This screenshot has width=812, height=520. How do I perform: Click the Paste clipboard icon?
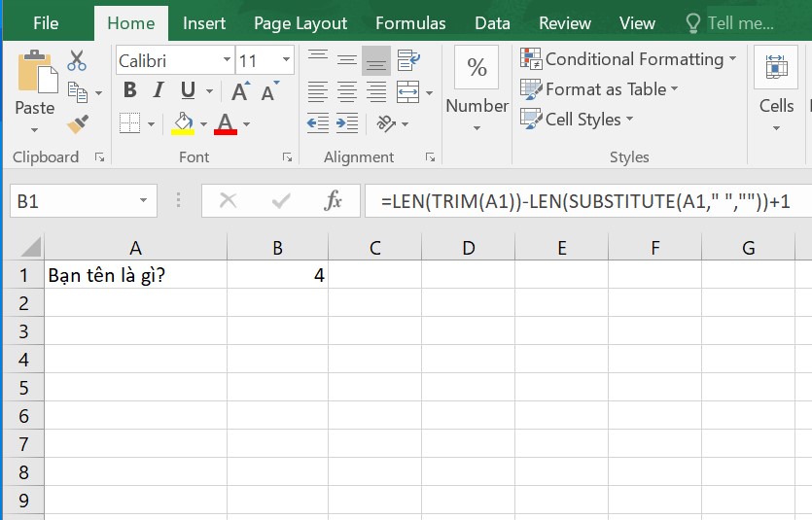[37, 73]
